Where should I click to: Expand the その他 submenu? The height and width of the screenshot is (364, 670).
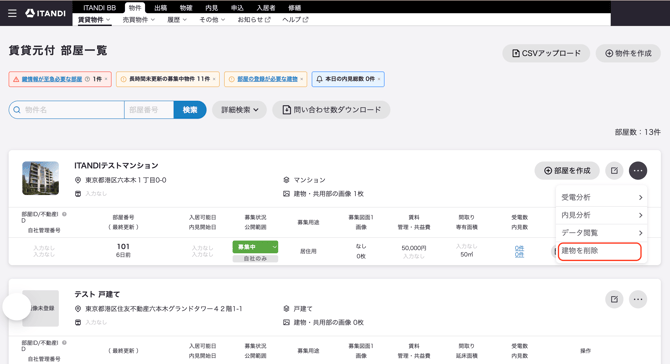212,20
